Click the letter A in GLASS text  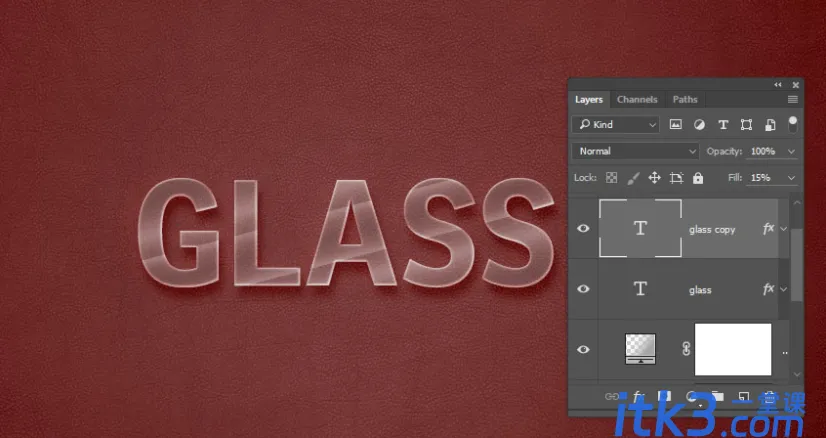351,232
